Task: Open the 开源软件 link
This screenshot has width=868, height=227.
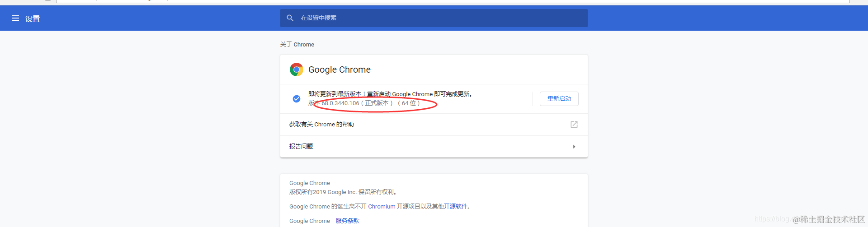Action: click(x=456, y=207)
